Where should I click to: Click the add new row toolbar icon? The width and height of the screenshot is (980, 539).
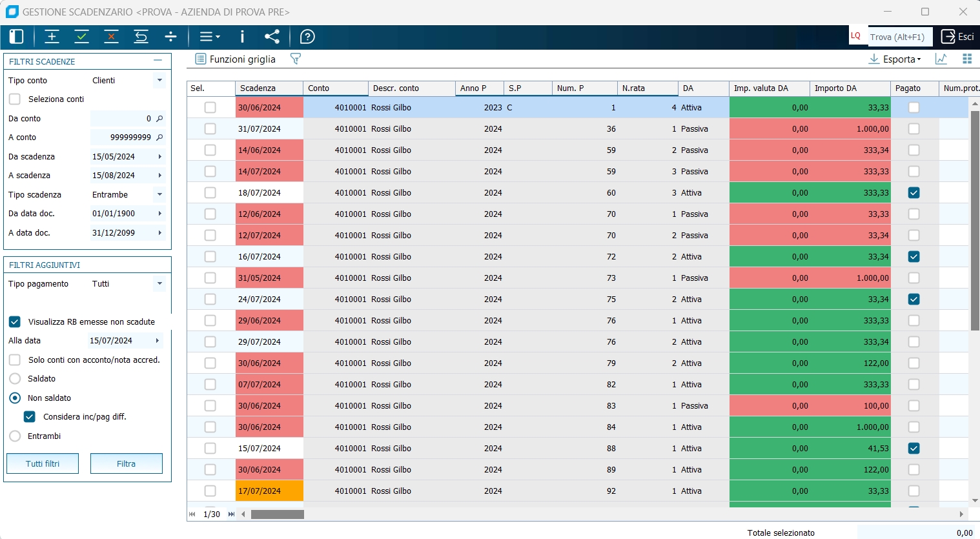click(52, 37)
